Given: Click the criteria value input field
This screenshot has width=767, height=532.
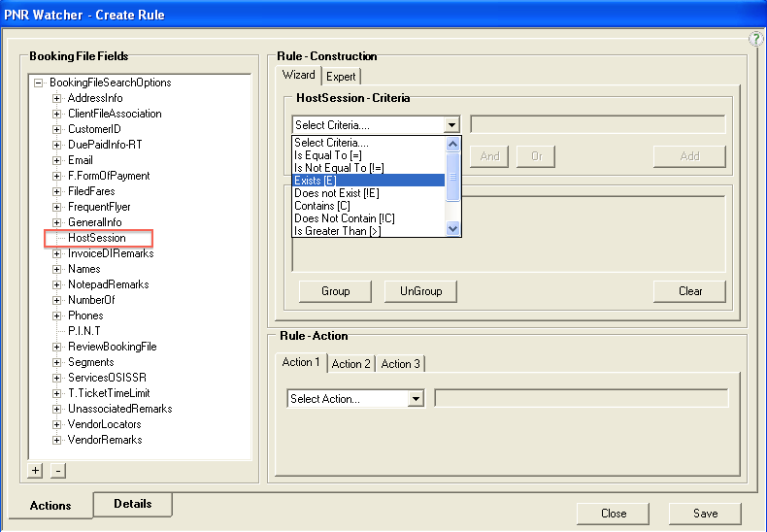Looking at the screenshot, I should 597,124.
